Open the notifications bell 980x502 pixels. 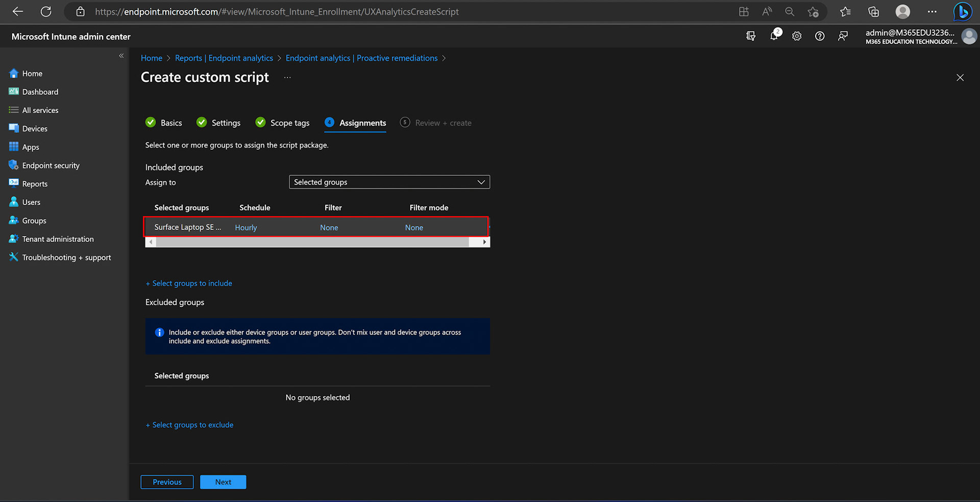point(775,35)
